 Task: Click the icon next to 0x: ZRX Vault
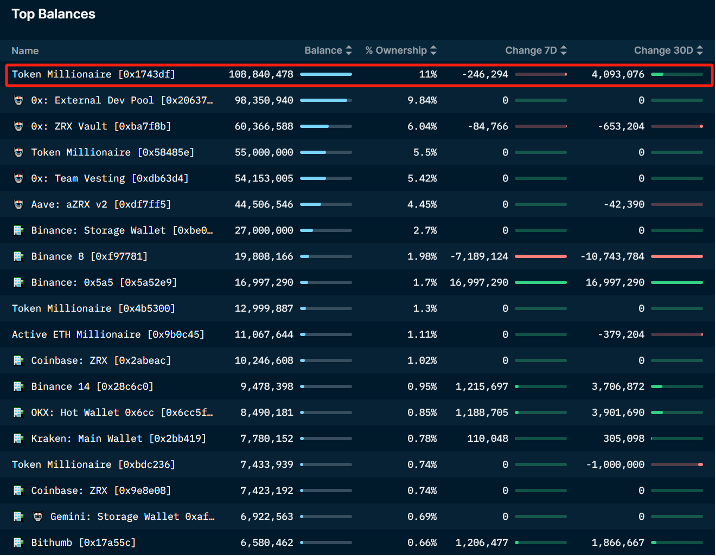click(18, 127)
